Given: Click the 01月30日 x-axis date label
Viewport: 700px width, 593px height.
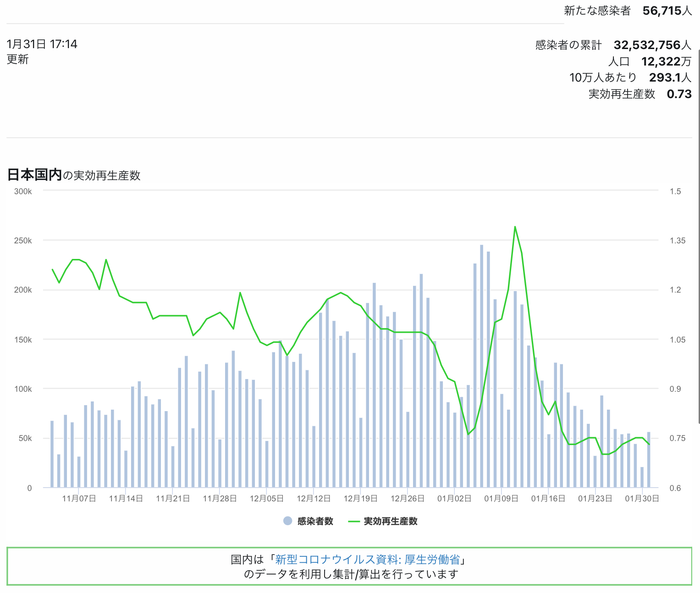Looking at the screenshot, I should [x=642, y=499].
